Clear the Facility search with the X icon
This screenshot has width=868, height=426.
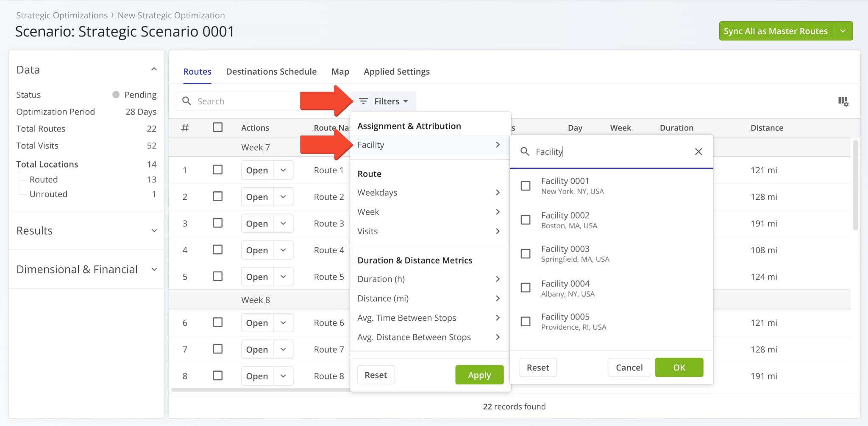point(698,151)
